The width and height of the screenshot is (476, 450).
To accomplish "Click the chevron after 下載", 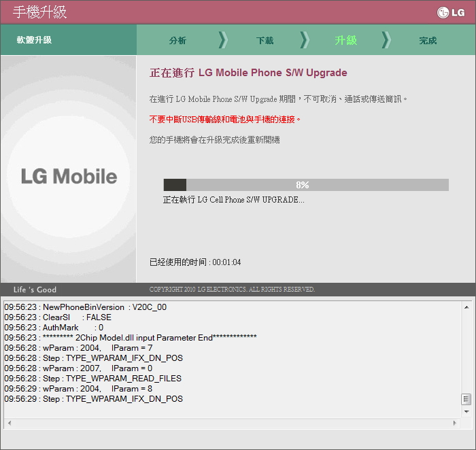I will [305, 39].
